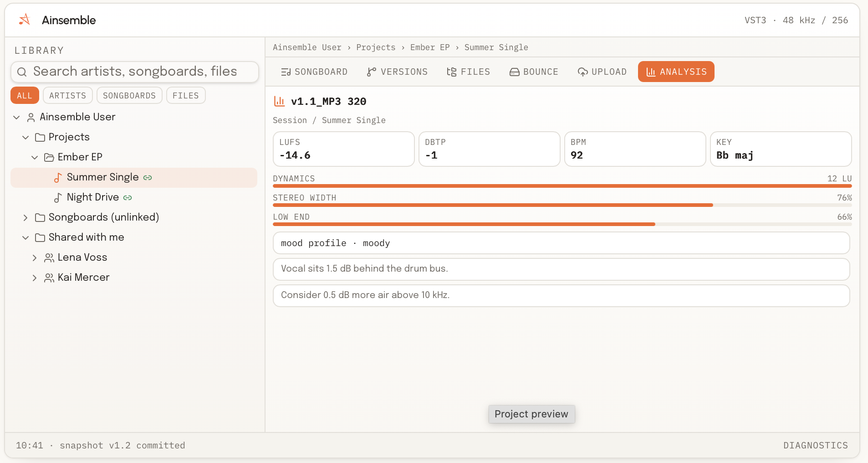
Task: Expand the Songboards (unlinked) folder
Action: [x=26, y=217]
